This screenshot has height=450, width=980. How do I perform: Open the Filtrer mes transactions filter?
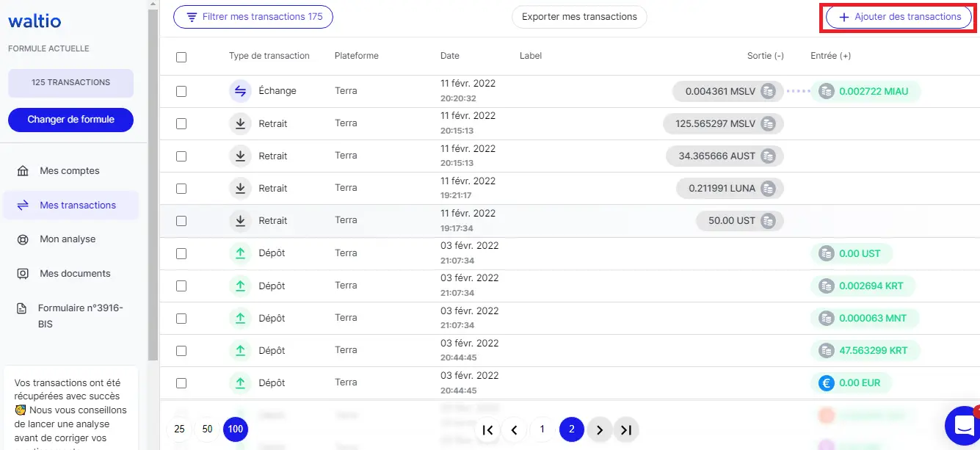pos(253,17)
